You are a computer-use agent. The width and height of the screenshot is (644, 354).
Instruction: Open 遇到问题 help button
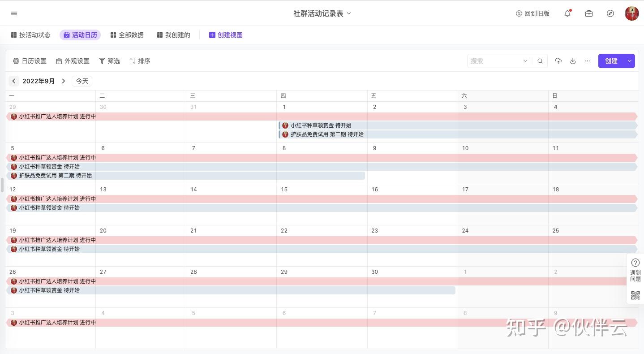click(x=635, y=270)
